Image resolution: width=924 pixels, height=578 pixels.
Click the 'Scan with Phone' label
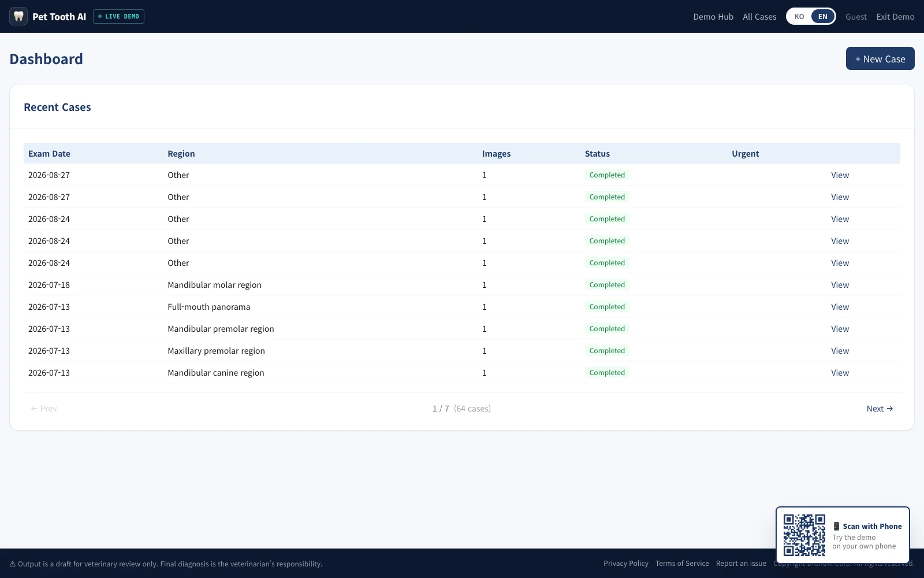(x=872, y=527)
